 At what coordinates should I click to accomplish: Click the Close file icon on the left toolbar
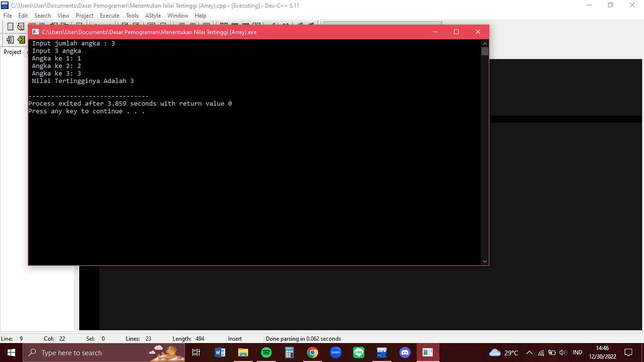[10, 40]
